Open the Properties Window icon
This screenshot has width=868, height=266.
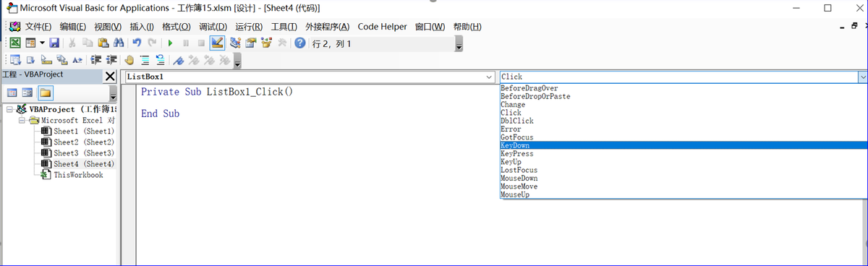pos(250,43)
